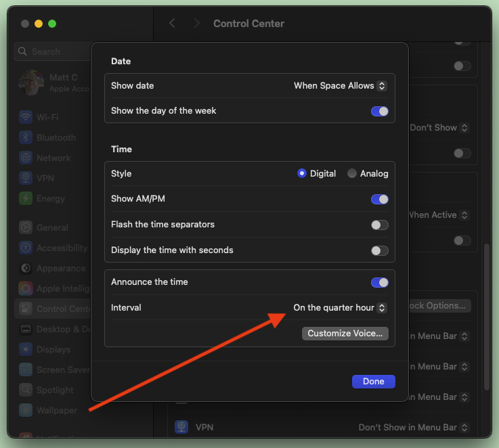This screenshot has height=448, width=499.
Task: Click the Date section heading
Action: coord(121,61)
